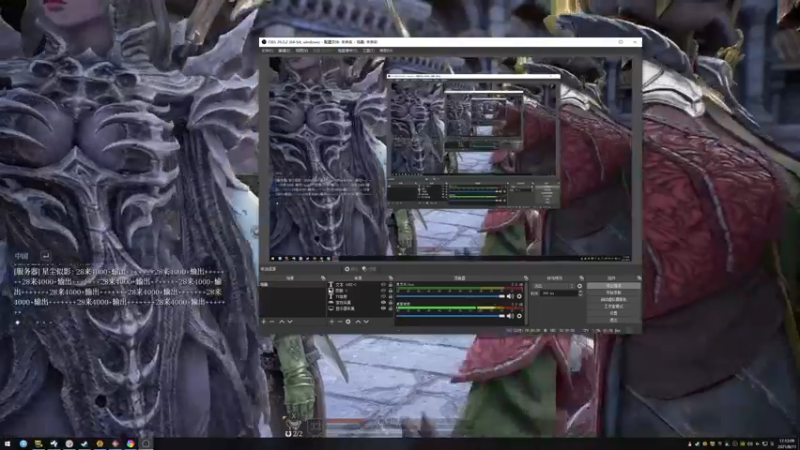Add a new scene with plus icon
Screen dimensions: 800x450
coord(263,322)
